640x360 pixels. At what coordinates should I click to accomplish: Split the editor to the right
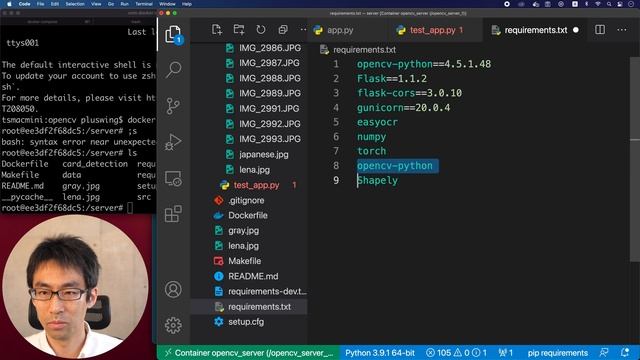pos(600,30)
